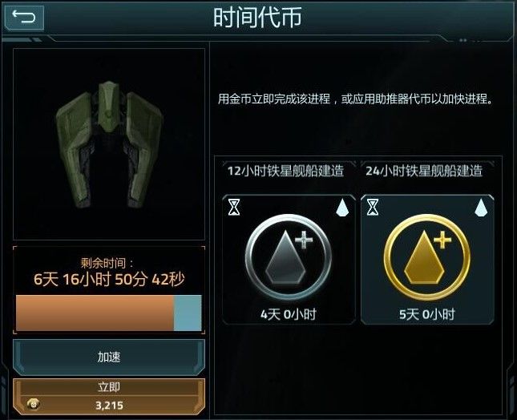Viewport: 517px width, 420px height.
Task: Click the 时间代币 page title
Action: [x=257, y=17]
